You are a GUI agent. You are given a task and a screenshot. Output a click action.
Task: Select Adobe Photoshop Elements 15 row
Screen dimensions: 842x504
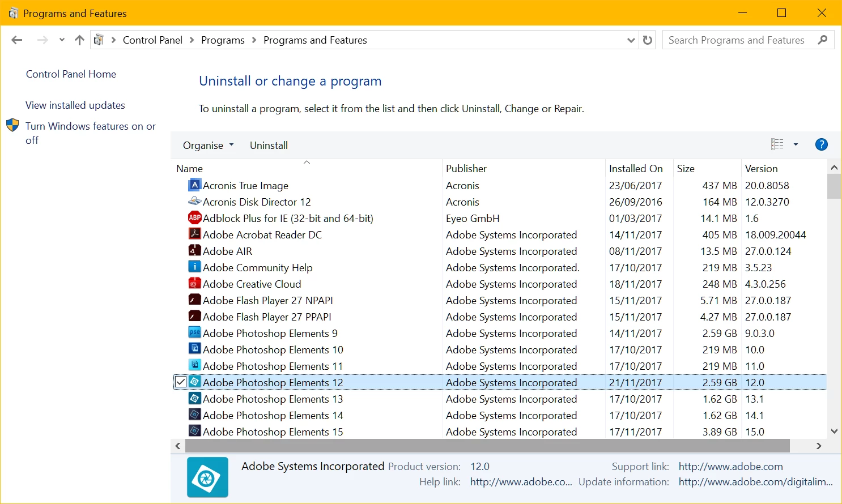499,432
